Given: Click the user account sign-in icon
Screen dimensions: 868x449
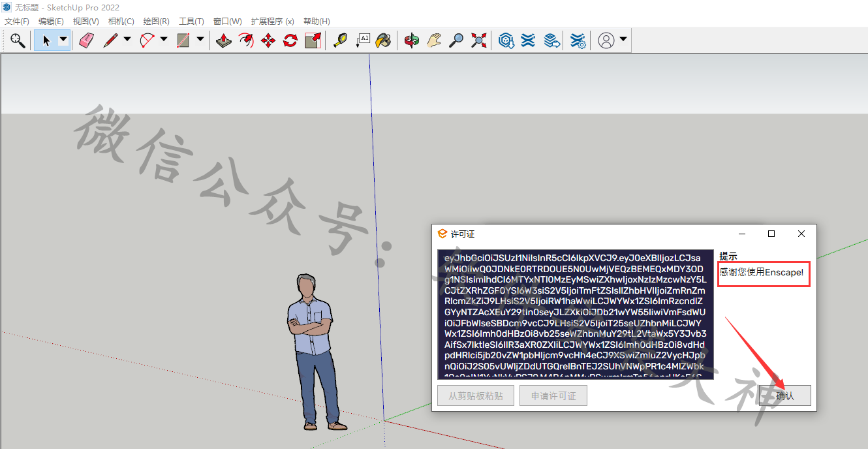Looking at the screenshot, I should tap(606, 40).
